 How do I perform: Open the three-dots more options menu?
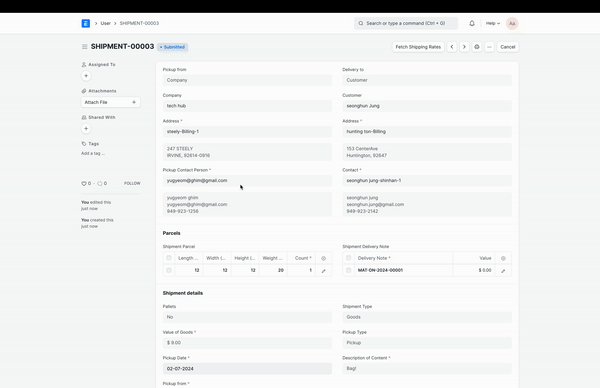click(x=489, y=47)
